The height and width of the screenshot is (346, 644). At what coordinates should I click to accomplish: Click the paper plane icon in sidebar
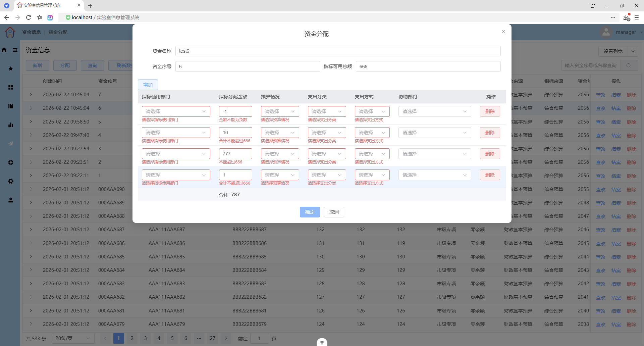pyautogui.click(x=11, y=144)
